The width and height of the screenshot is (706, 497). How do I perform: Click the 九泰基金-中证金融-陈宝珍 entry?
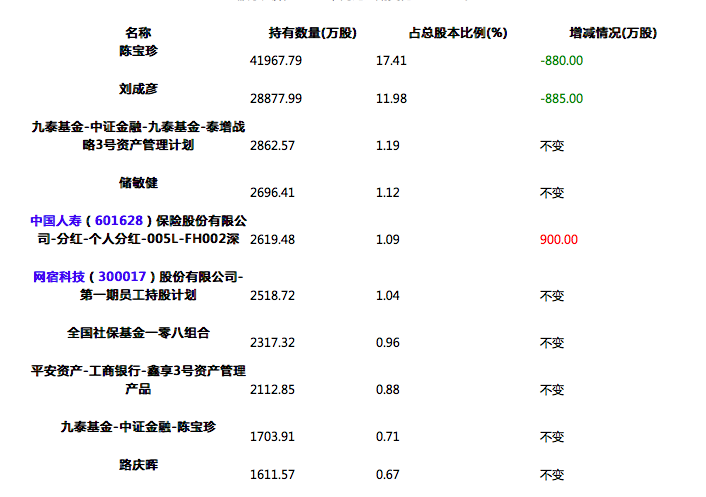[138, 427]
